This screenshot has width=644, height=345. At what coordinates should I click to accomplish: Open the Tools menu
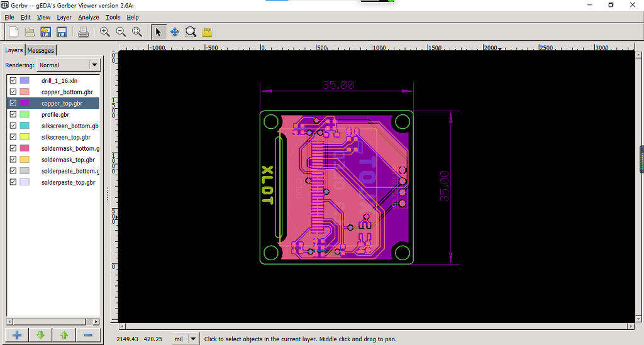113,17
